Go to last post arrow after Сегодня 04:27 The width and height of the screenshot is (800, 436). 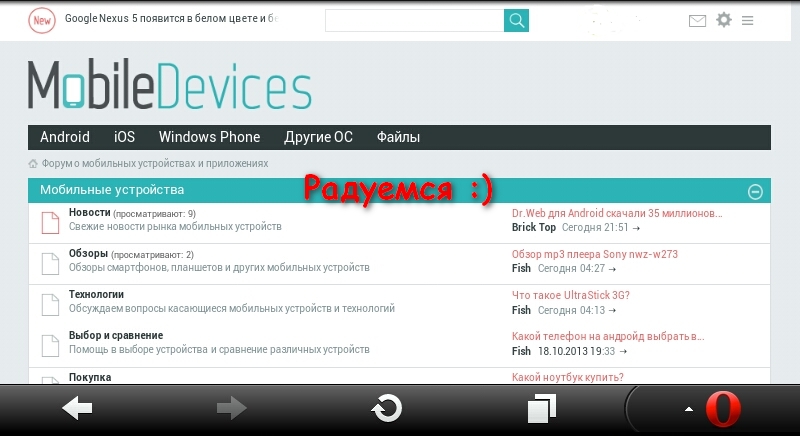coord(612,269)
